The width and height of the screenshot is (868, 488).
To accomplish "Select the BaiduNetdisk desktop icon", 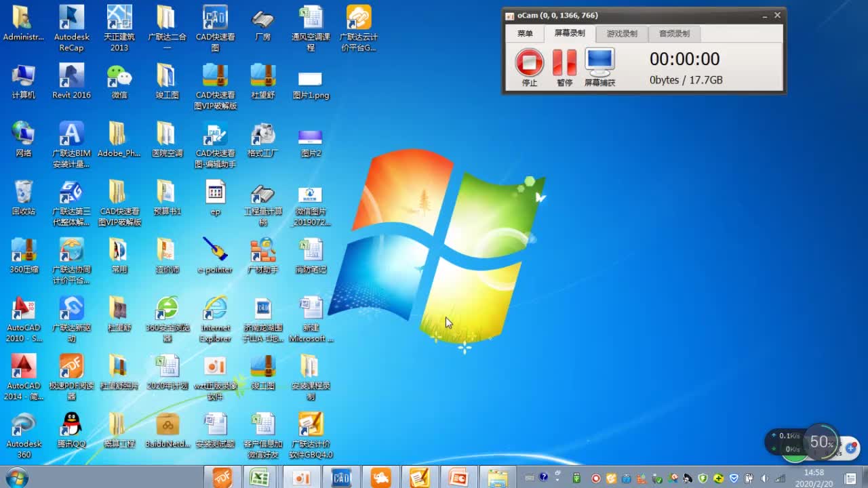I will click(167, 431).
